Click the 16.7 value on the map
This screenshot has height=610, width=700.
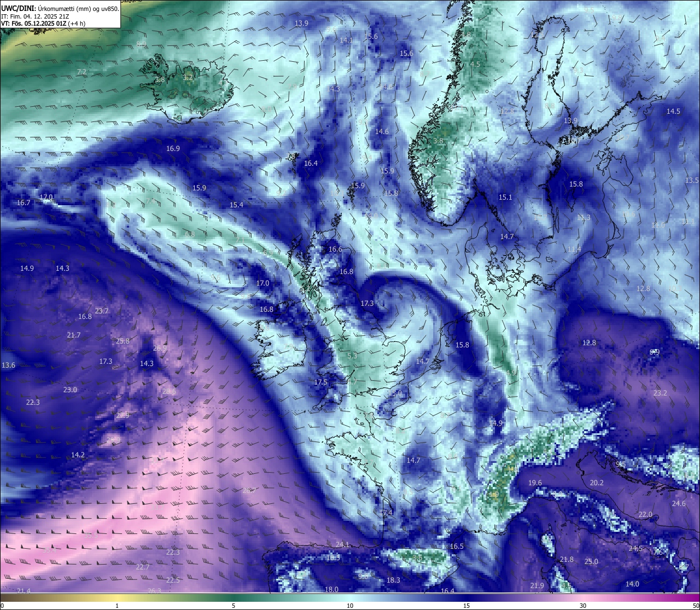pyautogui.click(x=24, y=202)
